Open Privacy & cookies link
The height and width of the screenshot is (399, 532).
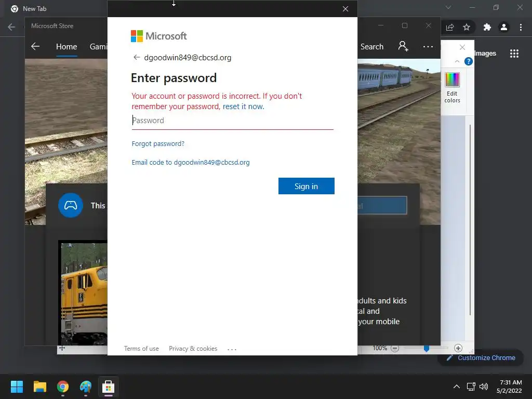(193, 349)
